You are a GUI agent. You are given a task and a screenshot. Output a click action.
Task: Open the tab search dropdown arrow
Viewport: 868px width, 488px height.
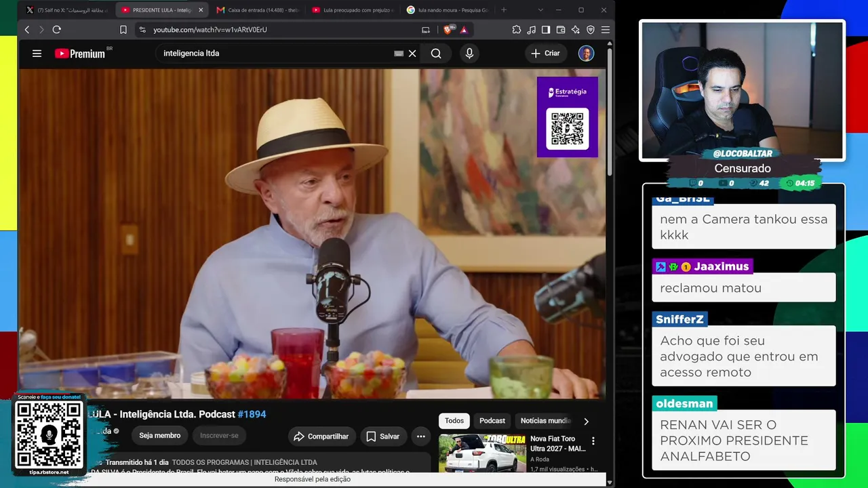[540, 10]
